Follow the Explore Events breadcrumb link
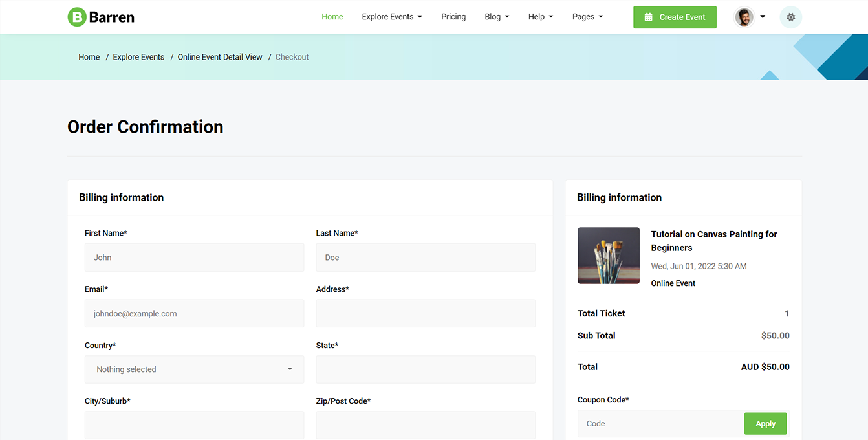 pos(138,57)
